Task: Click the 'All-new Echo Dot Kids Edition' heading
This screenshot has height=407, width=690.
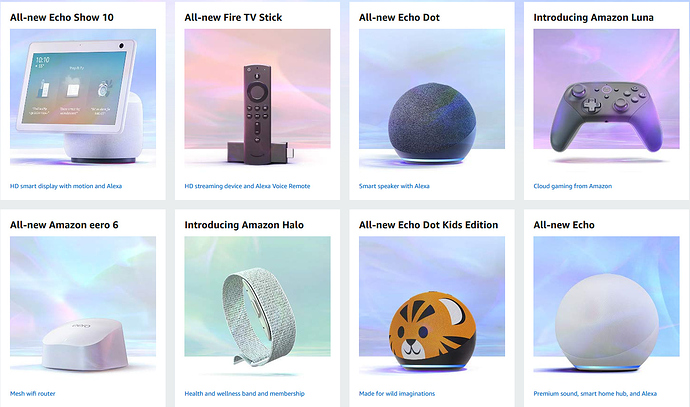Action: (428, 225)
